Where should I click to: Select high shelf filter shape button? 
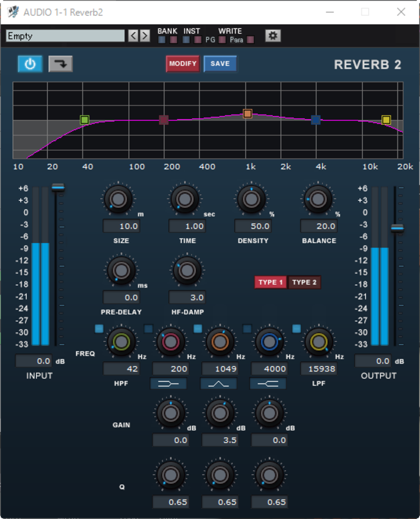click(268, 383)
